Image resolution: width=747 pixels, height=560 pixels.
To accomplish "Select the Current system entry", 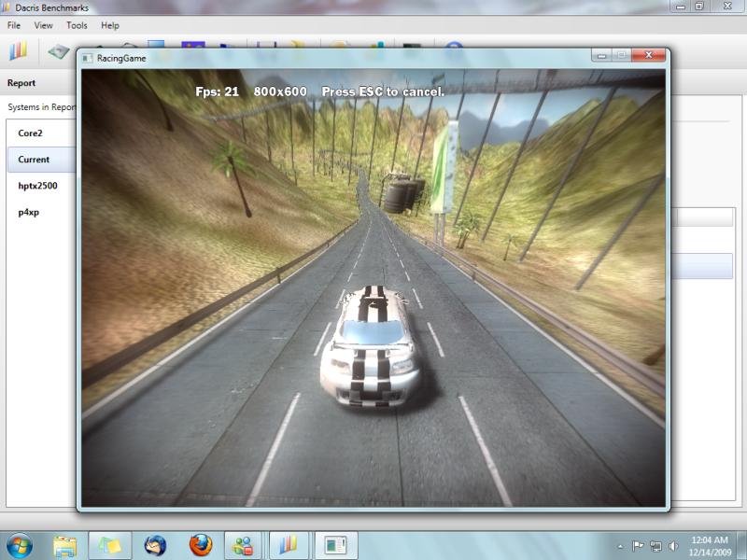I will point(41,160).
